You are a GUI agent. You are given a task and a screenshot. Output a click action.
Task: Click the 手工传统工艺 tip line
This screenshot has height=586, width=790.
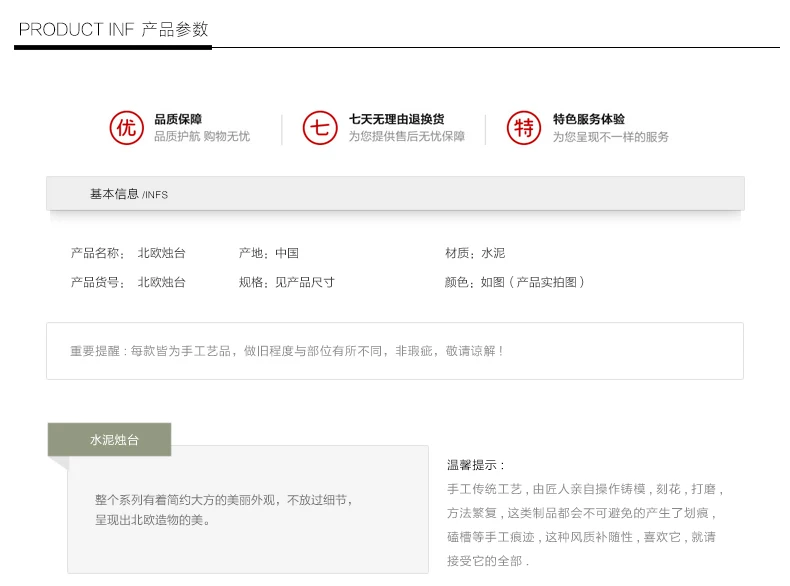click(585, 489)
